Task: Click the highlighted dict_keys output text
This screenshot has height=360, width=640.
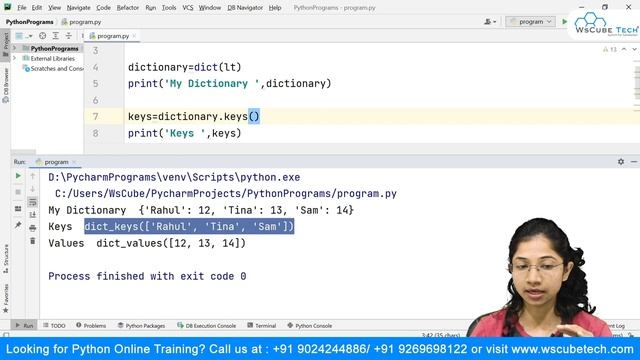Action: (189, 227)
